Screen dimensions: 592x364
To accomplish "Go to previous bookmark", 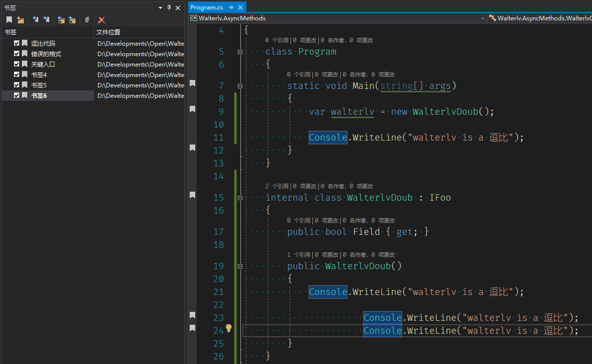I will [x=35, y=20].
